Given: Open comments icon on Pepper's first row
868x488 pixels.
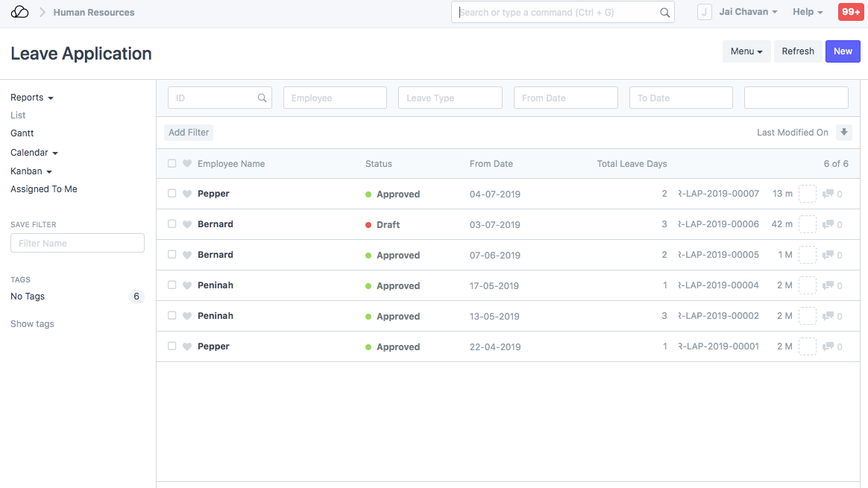Looking at the screenshot, I should tap(828, 194).
